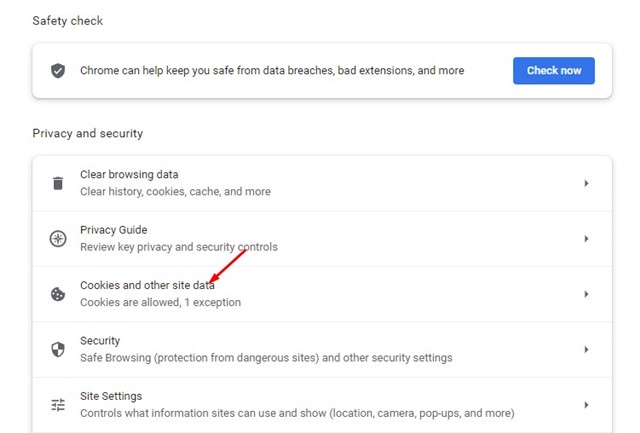Expand the Security row arrow
Viewport: 640px width, 433px height.
point(586,350)
